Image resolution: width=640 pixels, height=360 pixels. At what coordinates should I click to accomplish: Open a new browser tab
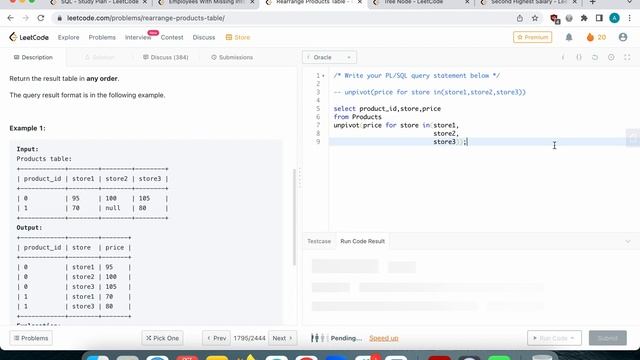[593, 2]
